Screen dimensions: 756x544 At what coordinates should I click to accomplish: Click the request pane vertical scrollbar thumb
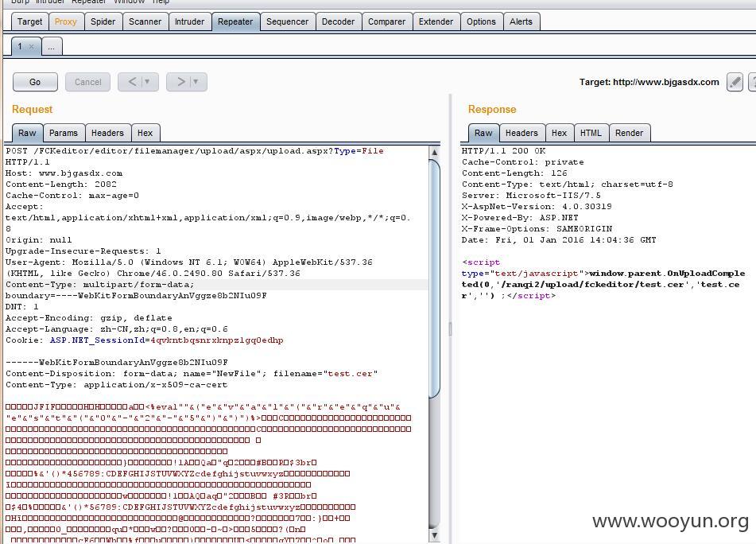(434, 278)
